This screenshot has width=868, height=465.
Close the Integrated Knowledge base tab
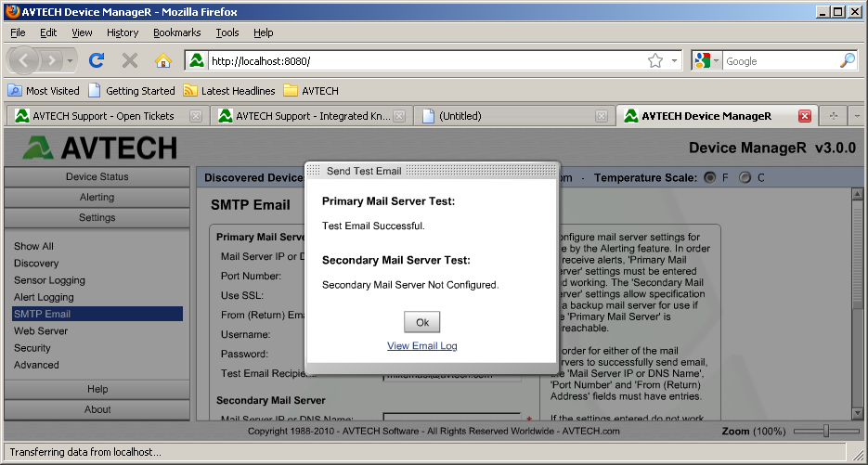(398, 116)
